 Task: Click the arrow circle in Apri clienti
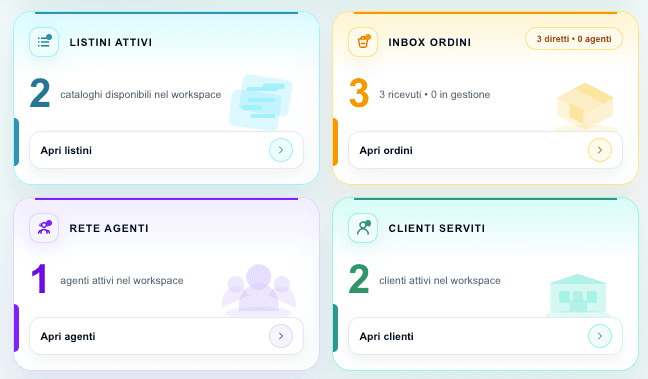pyautogui.click(x=600, y=336)
